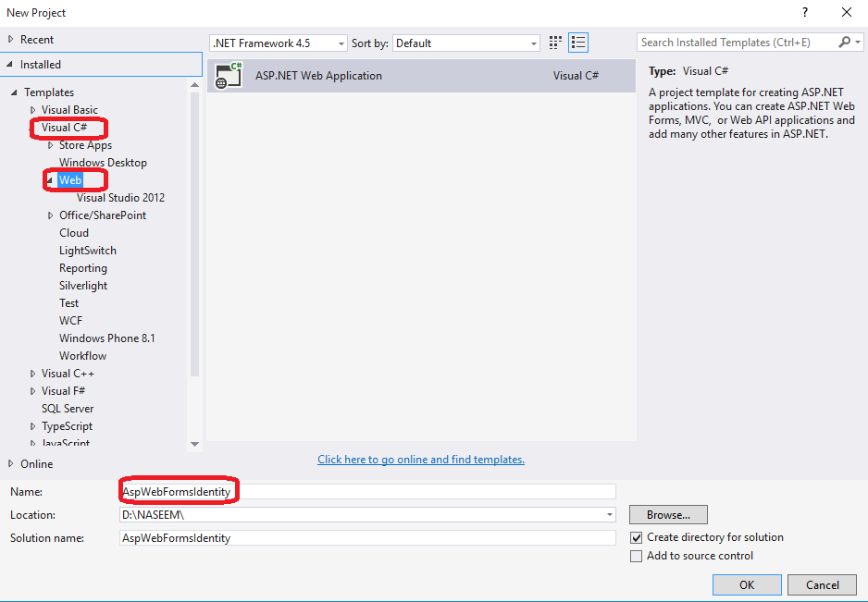Select the ASP.NET Web Application template row
The image size is (868, 602).
pos(421,75)
